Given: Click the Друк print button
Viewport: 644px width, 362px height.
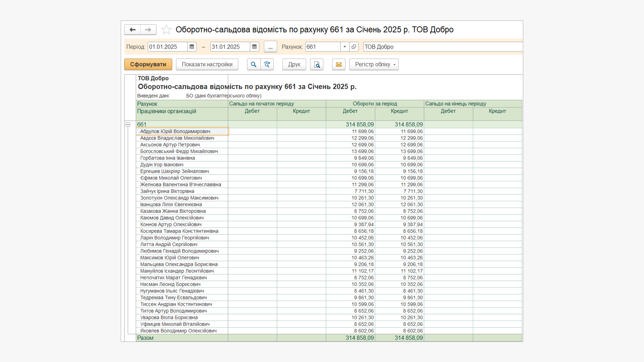Looking at the screenshot, I should pyautogui.click(x=294, y=64).
